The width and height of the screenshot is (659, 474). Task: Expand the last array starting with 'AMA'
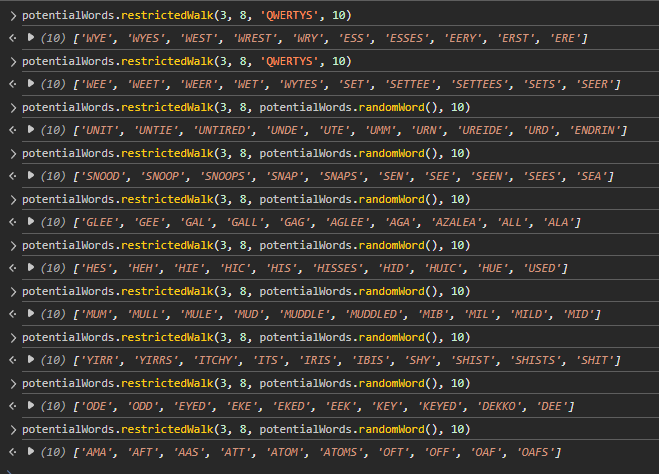tap(31, 451)
